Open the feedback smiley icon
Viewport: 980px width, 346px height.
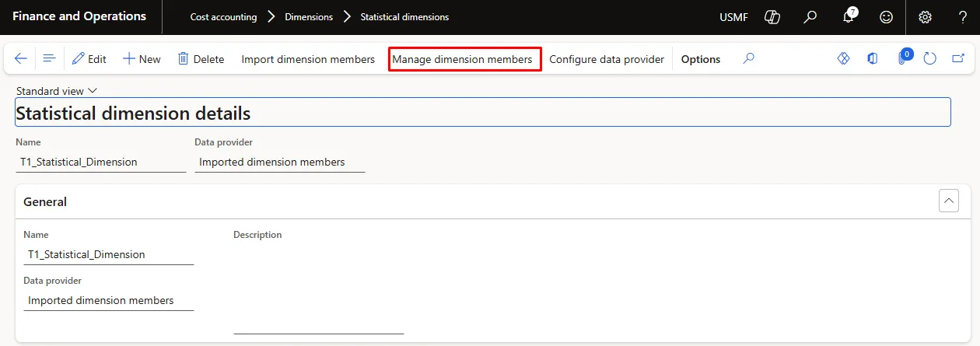(887, 16)
